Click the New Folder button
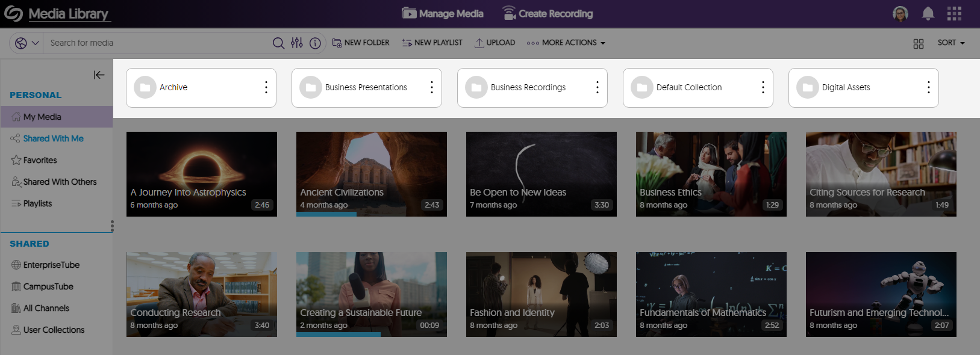Image resolution: width=980 pixels, height=355 pixels. 361,43
